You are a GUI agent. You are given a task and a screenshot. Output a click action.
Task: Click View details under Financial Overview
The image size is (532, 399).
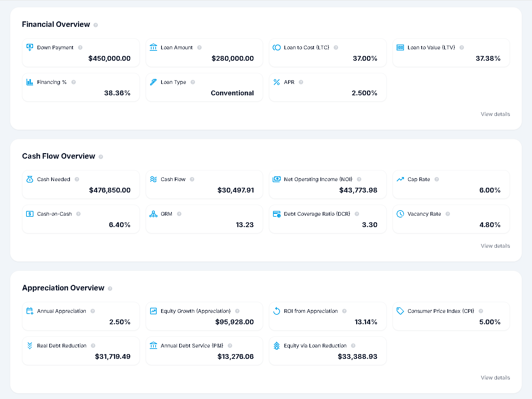coord(495,114)
